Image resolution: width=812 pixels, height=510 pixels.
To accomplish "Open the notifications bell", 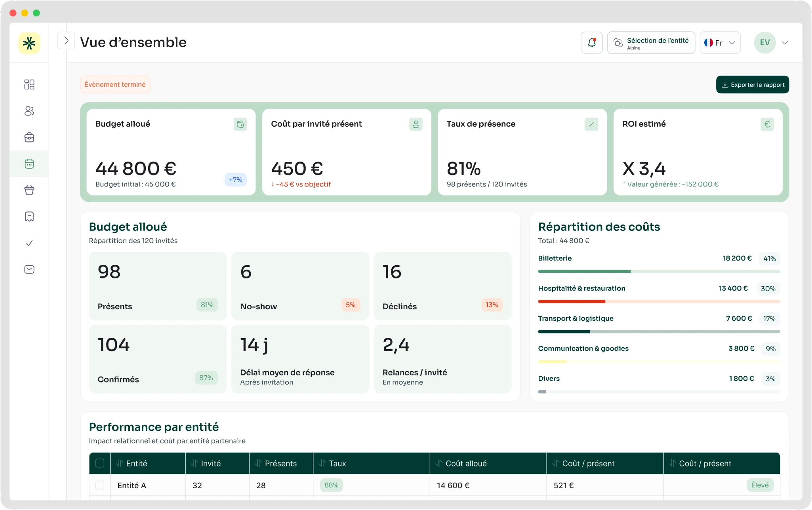I will click(x=592, y=42).
